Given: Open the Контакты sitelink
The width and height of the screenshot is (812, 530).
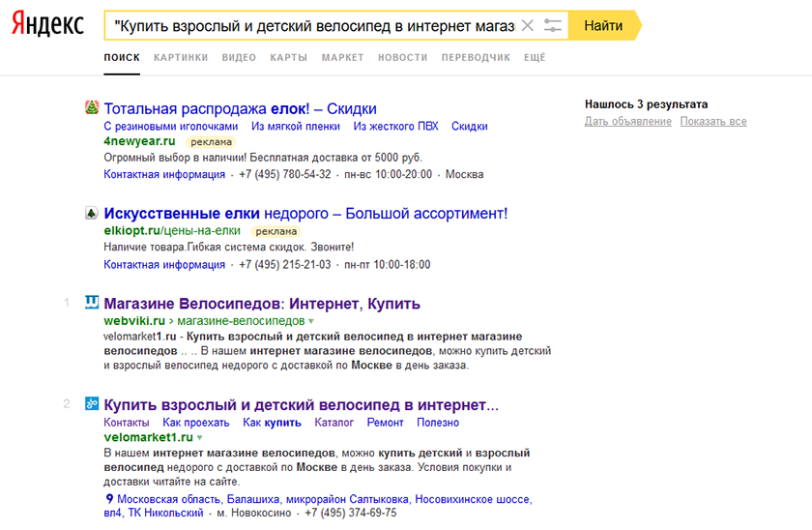Looking at the screenshot, I should [127, 423].
